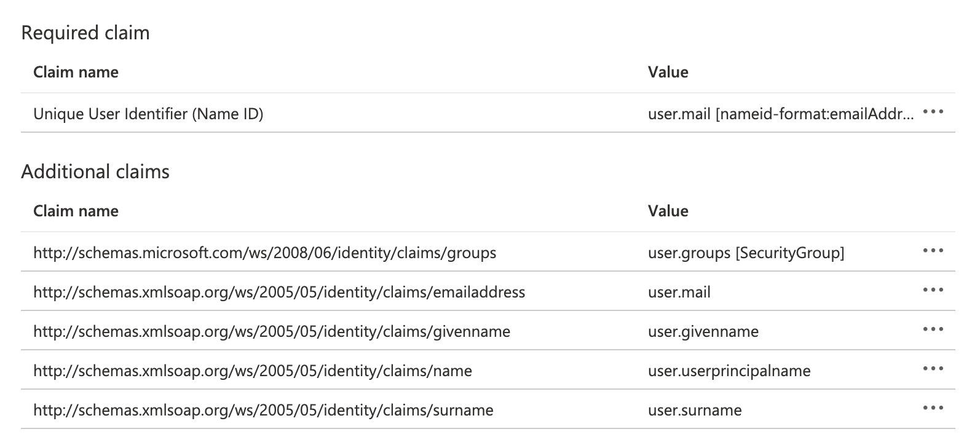
Task: Open the claims/groups claim name entry
Action: (264, 253)
